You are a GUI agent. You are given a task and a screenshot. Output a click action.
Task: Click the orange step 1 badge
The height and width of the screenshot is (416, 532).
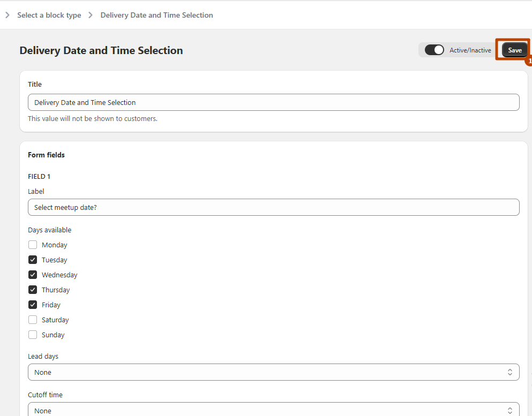[x=529, y=62]
